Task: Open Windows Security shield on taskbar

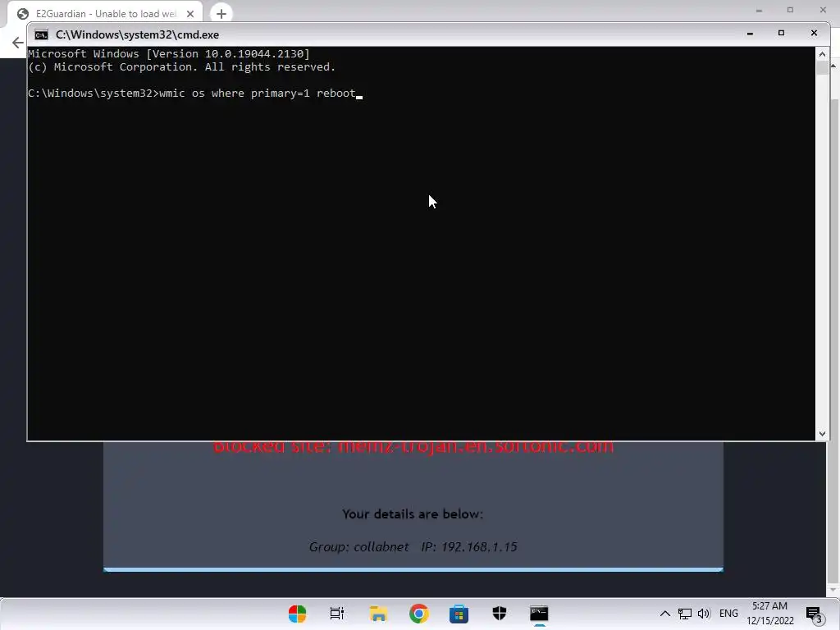Action: 500,614
